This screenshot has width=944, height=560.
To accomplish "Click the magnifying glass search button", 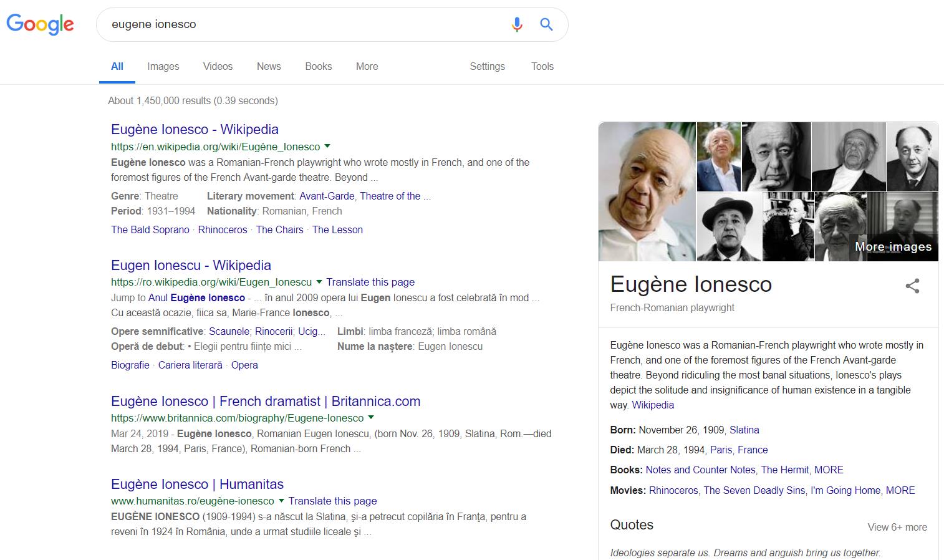I will [x=546, y=24].
